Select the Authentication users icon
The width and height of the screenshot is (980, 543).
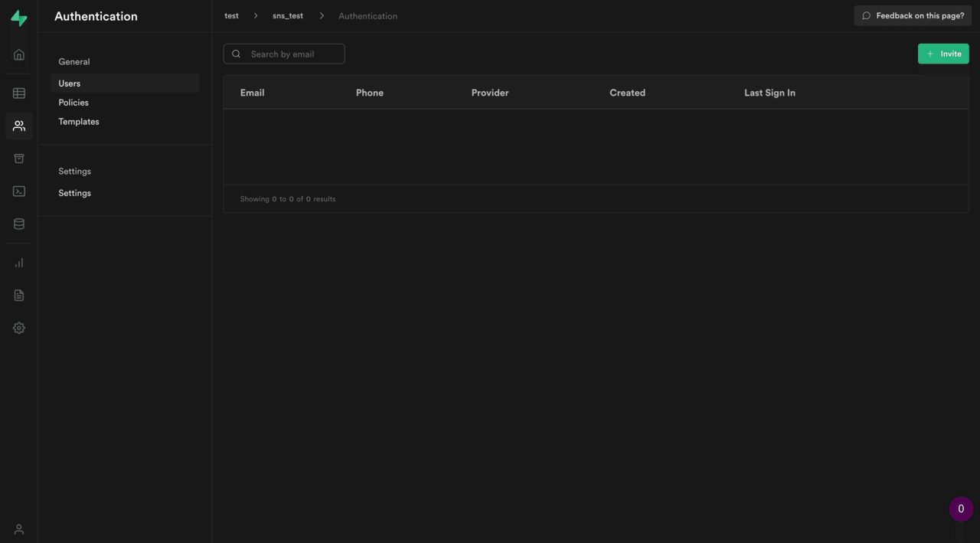(19, 126)
